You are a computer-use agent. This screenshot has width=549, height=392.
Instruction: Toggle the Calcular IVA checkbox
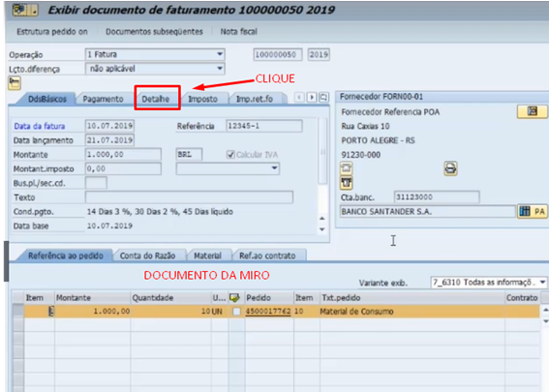point(230,154)
